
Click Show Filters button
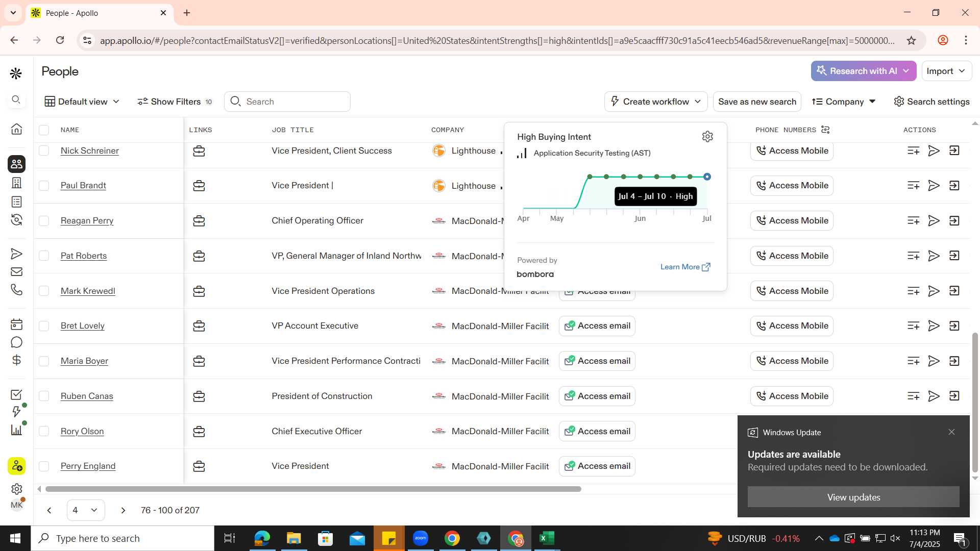click(x=175, y=102)
